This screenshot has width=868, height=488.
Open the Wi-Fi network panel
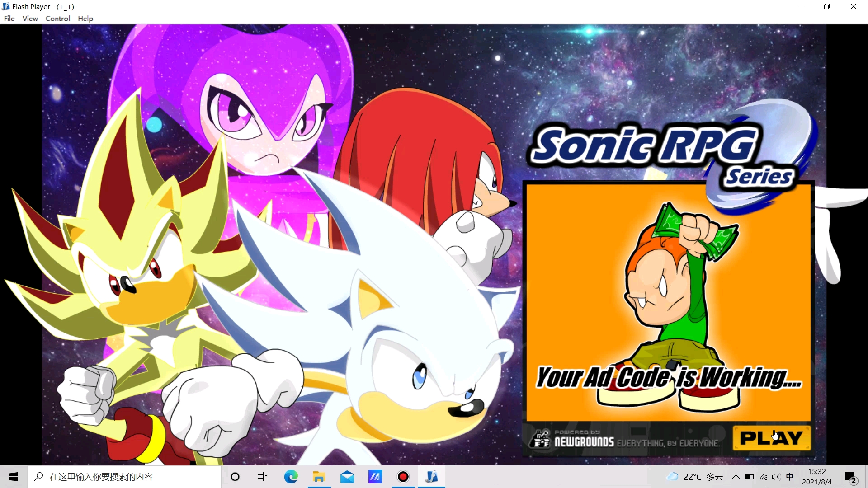764,477
